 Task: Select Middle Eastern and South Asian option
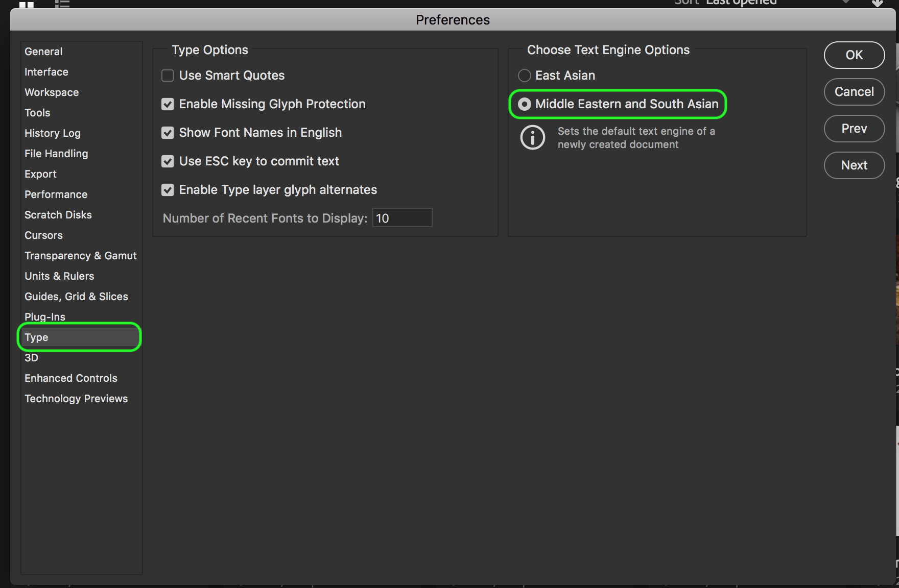click(525, 104)
